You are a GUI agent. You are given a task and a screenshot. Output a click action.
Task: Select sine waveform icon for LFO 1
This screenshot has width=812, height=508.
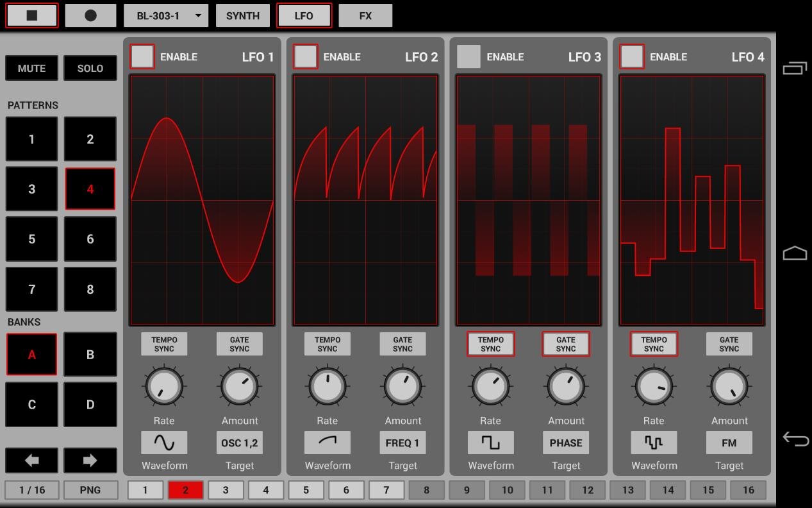(x=164, y=443)
